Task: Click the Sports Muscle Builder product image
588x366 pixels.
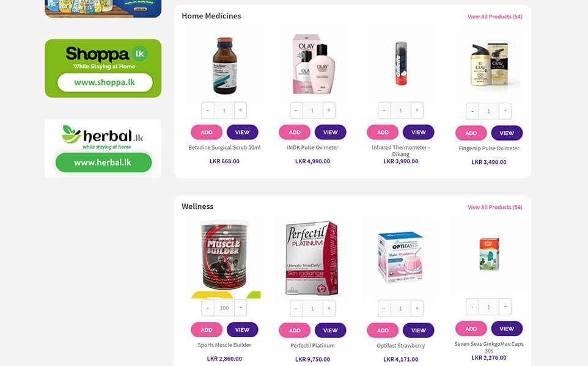Action: pos(224,257)
